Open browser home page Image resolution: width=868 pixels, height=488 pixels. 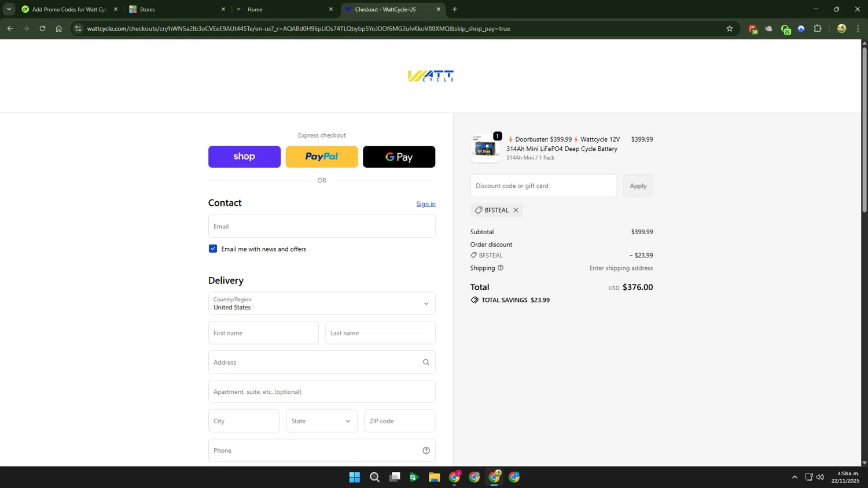click(x=58, y=28)
